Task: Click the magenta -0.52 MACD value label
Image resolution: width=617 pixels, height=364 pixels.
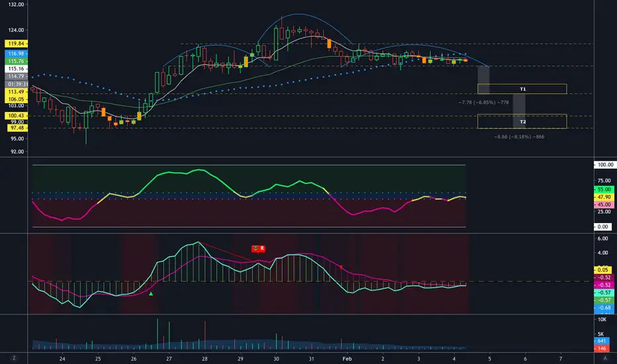Action: [x=604, y=285]
